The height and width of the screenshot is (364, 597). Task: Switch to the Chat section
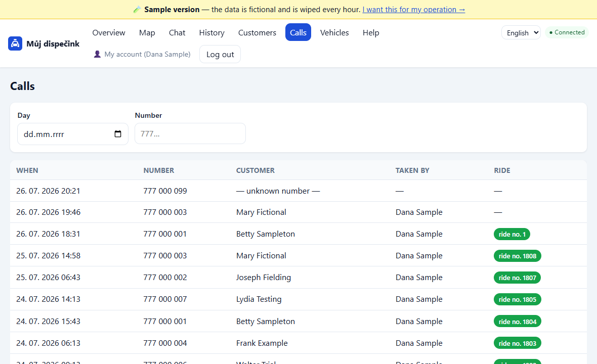click(x=177, y=33)
